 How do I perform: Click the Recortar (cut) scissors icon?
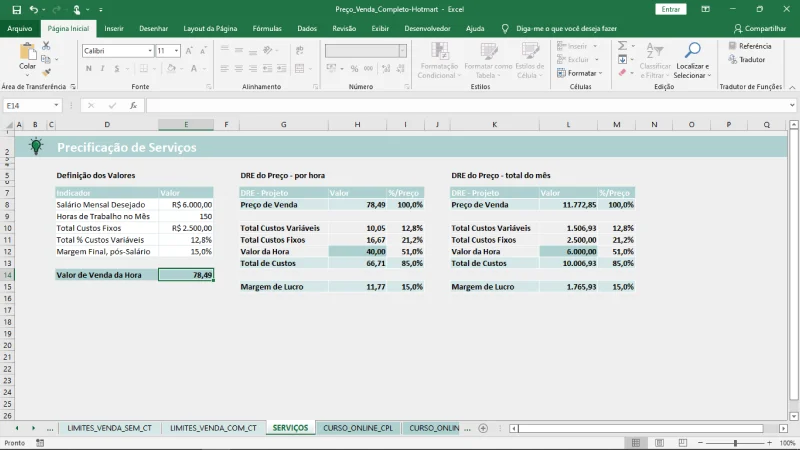(x=48, y=46)
